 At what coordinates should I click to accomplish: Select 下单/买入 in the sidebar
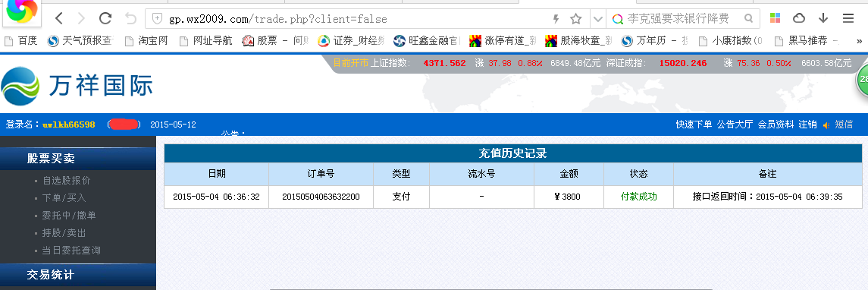(64, 197)
